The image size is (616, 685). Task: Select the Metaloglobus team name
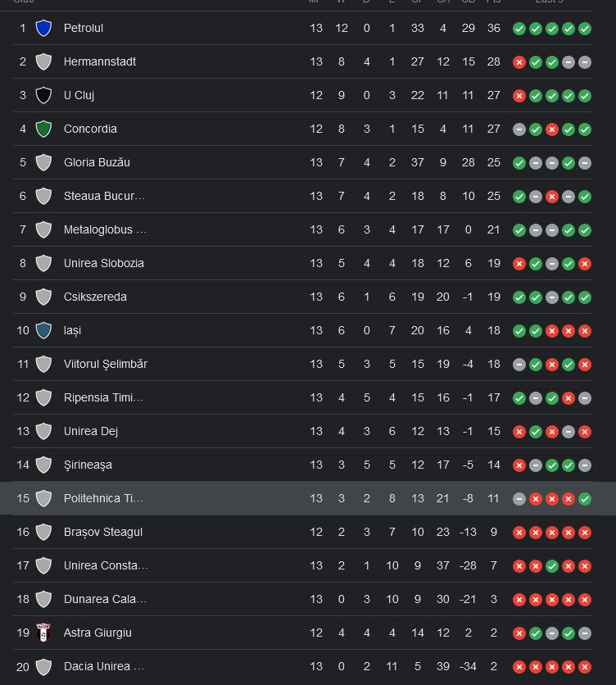pyautogui.click(x=104, y=229)
